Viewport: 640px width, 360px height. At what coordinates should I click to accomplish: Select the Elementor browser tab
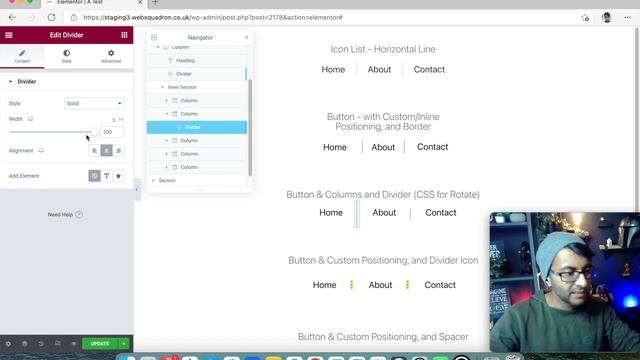pyautogui.click(x=94, y=3)
